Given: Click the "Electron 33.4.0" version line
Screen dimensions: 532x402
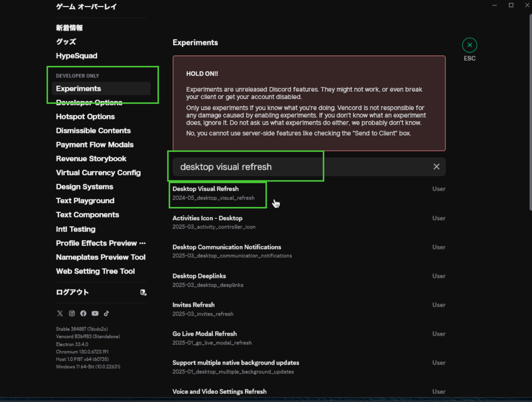Looking at the screenshot, I should (x=72, y=344).
